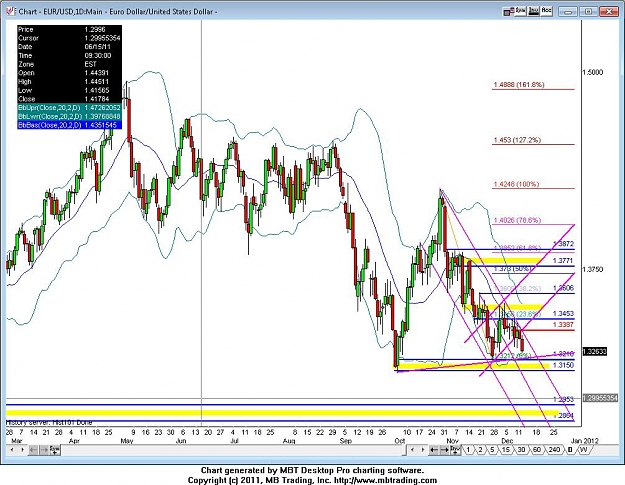625x485 pixels.
Task: Click the Date value 06/15/11 in data box
Action: coord(98,47)
